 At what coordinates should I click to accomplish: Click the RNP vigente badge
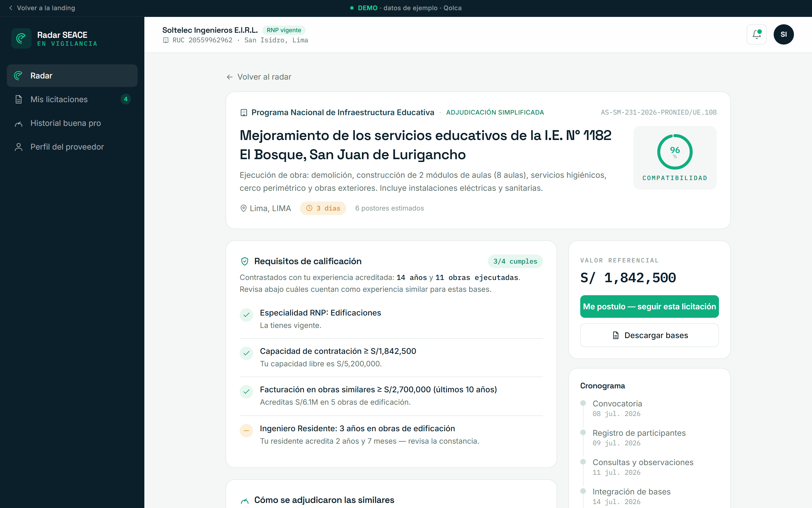284,30
